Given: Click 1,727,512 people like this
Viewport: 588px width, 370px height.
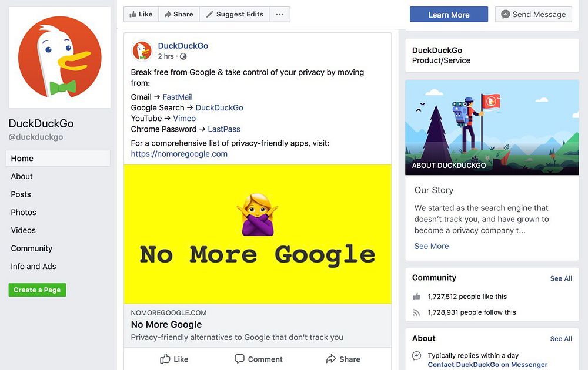Looking at the screenshot, I should (467, 297).
